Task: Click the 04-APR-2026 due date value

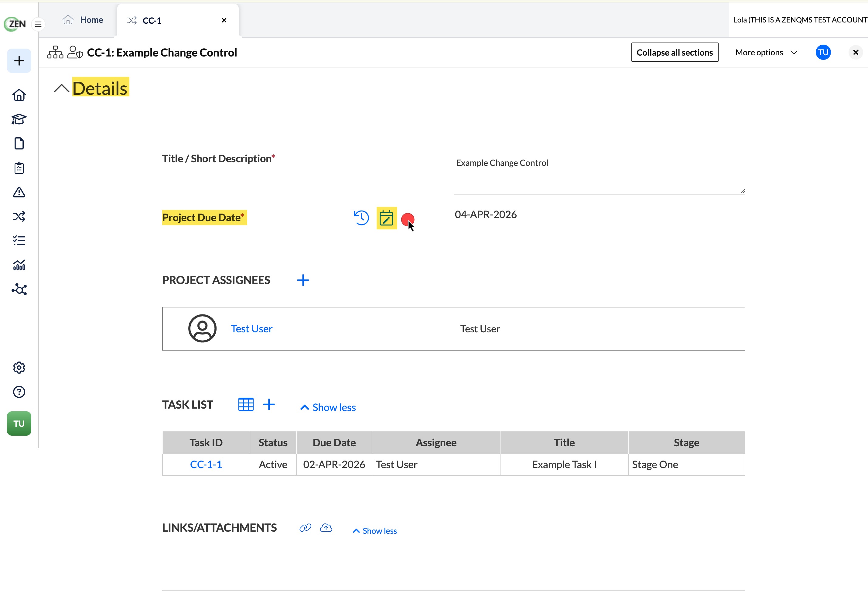Action: pos(486,215)
